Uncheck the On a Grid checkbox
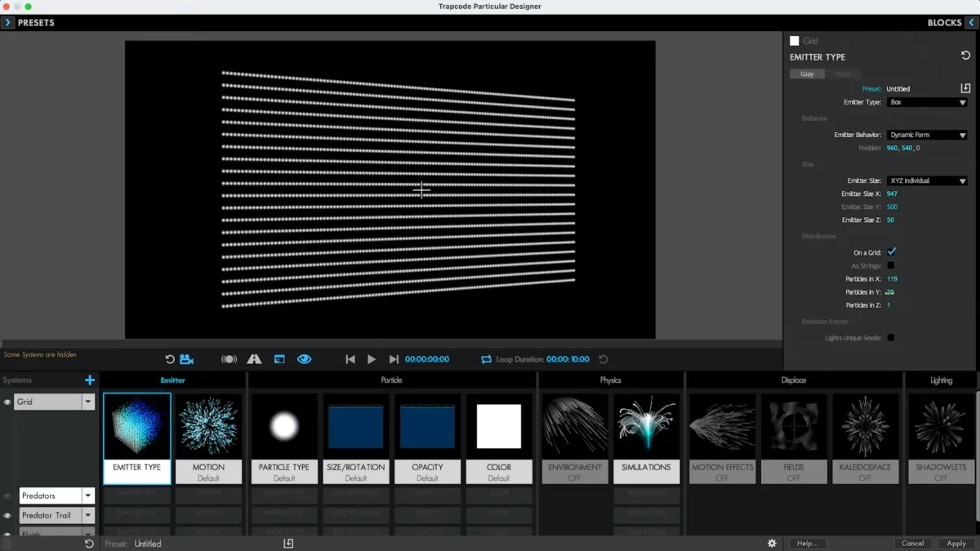 tap(891, 252)
